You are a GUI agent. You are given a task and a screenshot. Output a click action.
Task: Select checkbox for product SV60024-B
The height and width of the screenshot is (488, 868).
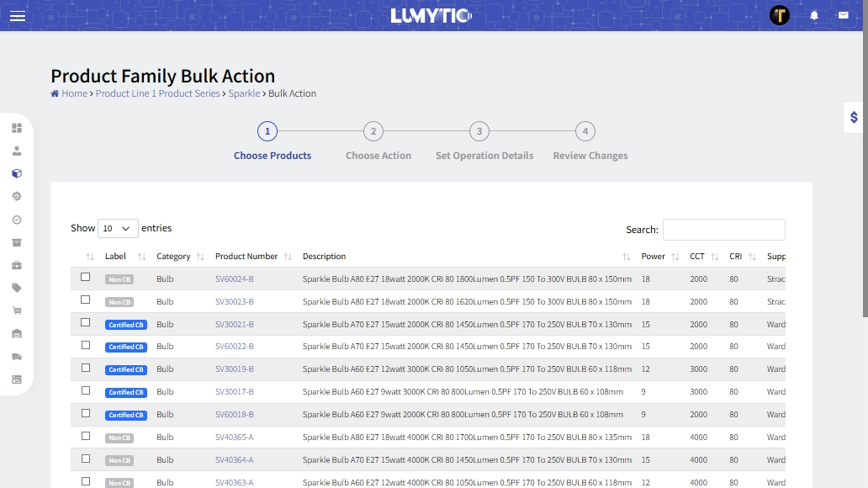click(x=85, y=277)
